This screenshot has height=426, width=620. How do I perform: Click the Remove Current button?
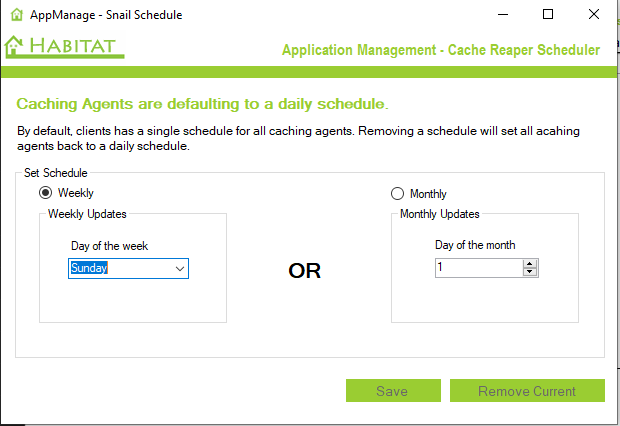coord(527,391)
